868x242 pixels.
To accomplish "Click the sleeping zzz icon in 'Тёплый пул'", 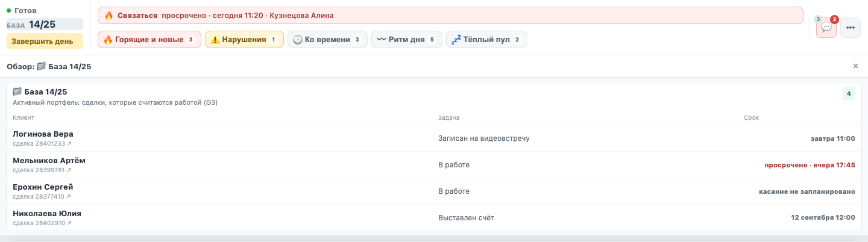I will coord(456,40).
